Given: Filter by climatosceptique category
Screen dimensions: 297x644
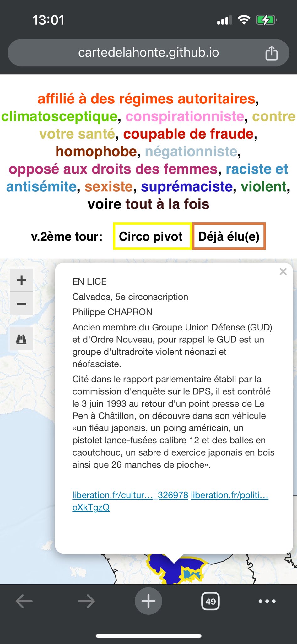Looking at the screenshot, I should (x=59, y=116).
